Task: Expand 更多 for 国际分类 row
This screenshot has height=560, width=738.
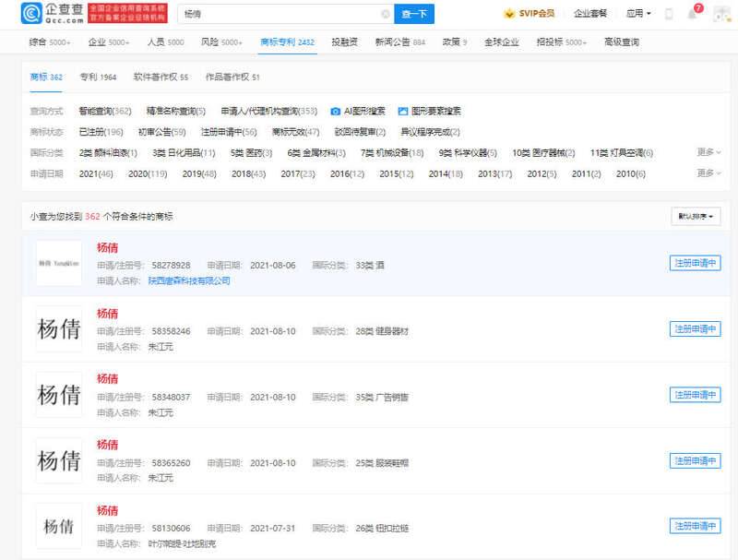Action: coord(708,152)
